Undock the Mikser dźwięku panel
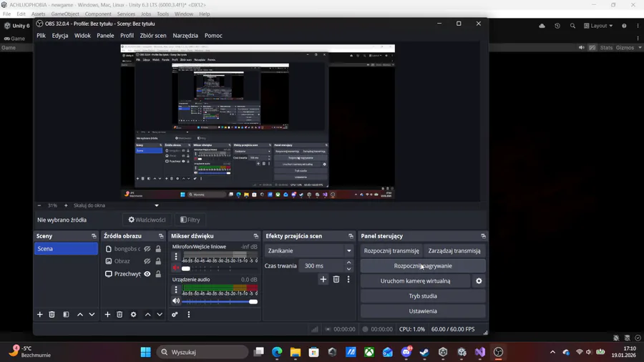 coord(256,236)
